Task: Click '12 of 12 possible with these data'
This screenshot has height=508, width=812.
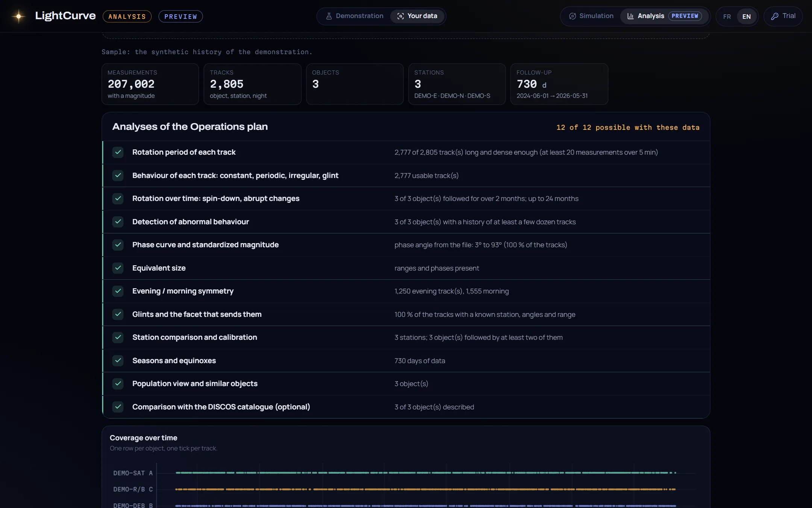Action: point(628,128)
